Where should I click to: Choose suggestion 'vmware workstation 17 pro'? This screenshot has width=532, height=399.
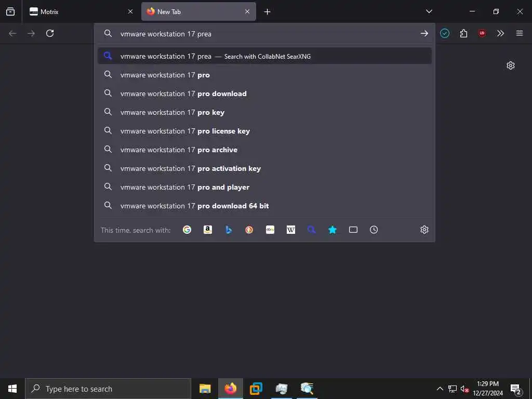point(264,75)
